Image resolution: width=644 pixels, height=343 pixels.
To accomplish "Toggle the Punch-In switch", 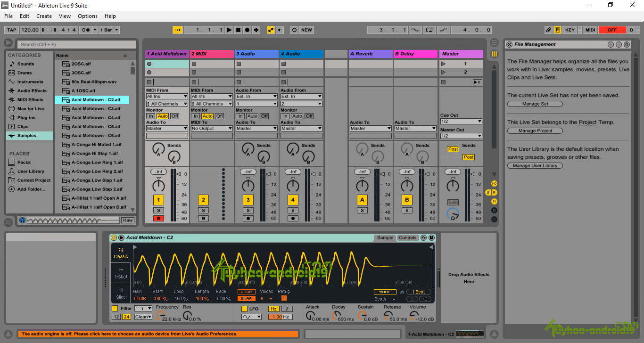I will [415, 30].
